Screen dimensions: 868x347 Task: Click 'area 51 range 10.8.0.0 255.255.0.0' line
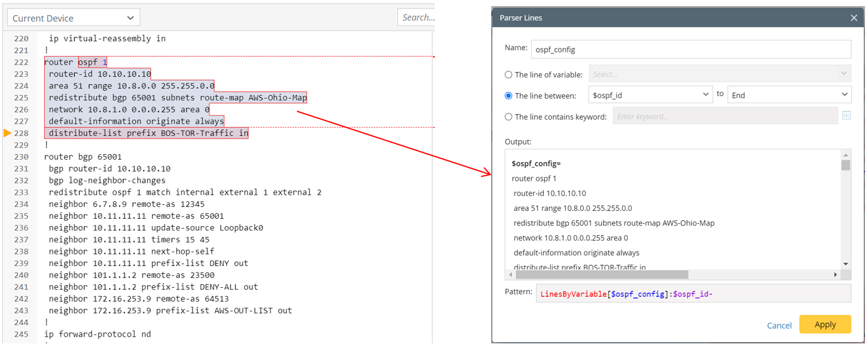131,86
